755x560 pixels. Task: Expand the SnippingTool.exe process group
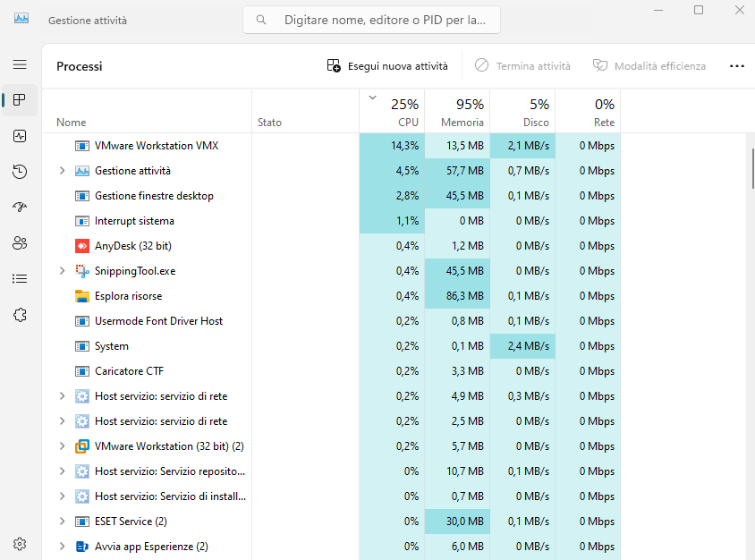(x=62, y=271)
